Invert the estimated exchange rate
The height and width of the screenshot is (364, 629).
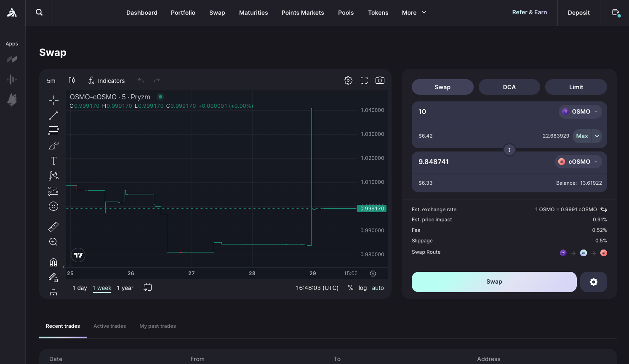604,210
